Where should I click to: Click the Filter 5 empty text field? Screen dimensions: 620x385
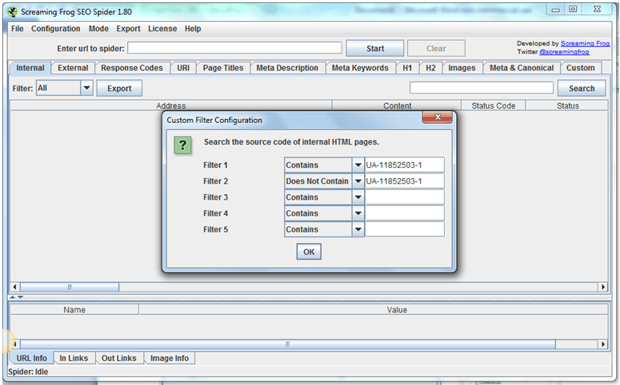(x=405, y=230)
